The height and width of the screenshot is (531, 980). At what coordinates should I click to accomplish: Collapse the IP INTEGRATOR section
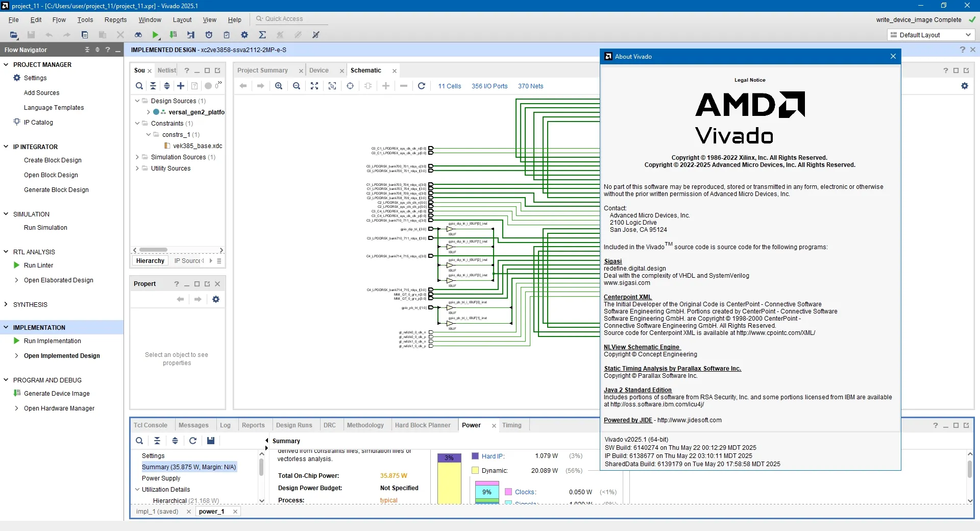click(6, 147)
